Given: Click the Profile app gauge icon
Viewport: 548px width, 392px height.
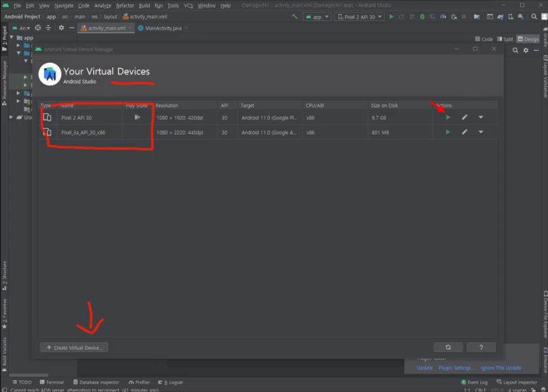Looking at the screenshot, I should pos(443,16).
